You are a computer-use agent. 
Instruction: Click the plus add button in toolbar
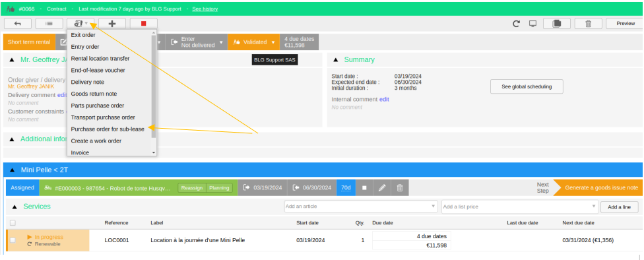112,23
